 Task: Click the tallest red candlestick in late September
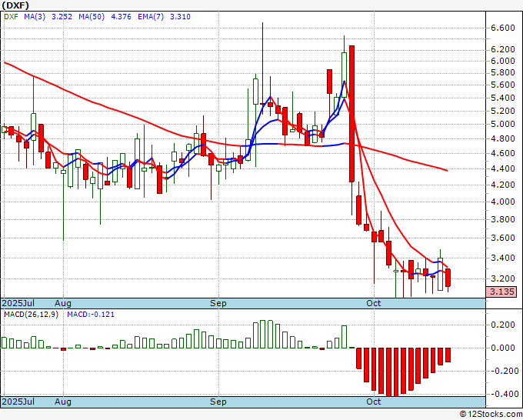click(351, 113)
